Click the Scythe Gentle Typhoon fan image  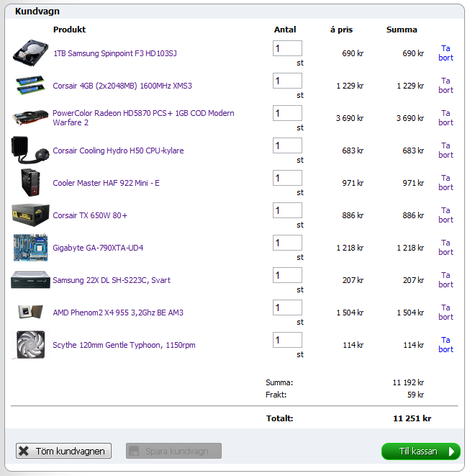tap(30, 345)
